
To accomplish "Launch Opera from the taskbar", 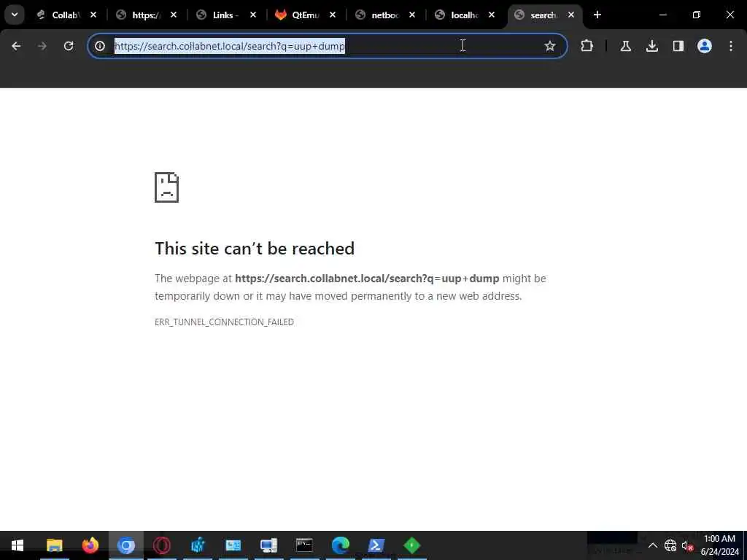I will (161, 545).
